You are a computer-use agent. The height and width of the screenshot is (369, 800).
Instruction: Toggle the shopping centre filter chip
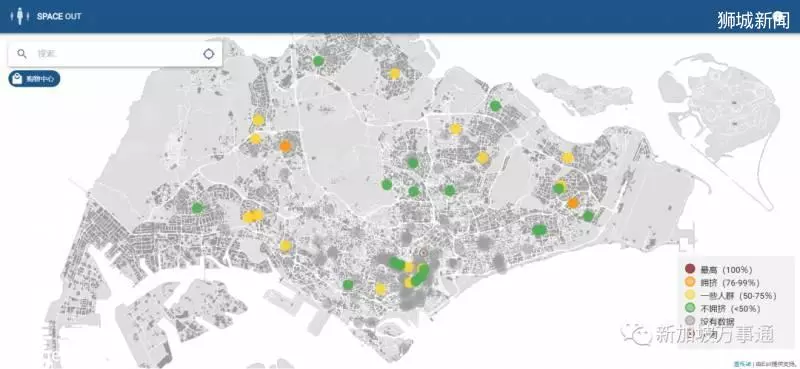point(34,79)
